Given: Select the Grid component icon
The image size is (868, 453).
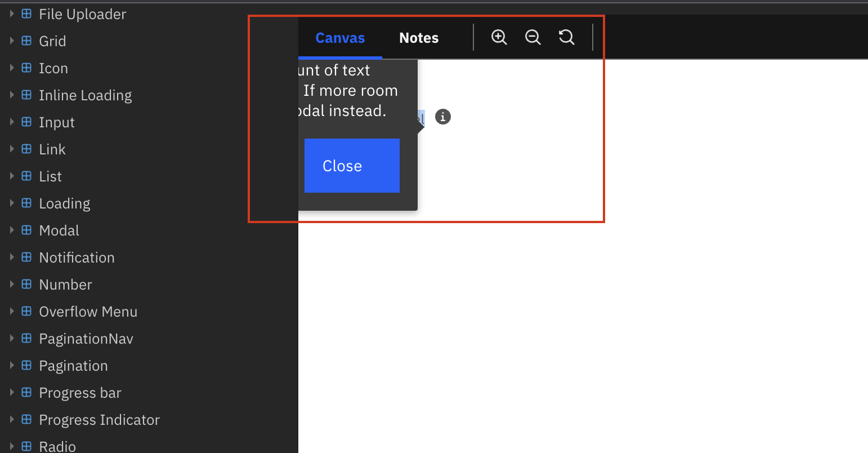Looking at the screenshot, I should tap(26, 41).
